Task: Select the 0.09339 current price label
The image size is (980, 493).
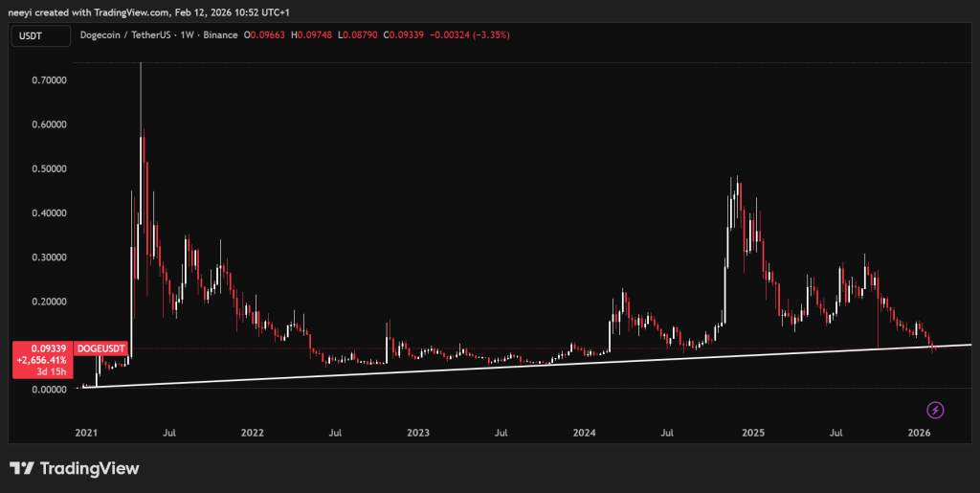Action: coord(42,348)
